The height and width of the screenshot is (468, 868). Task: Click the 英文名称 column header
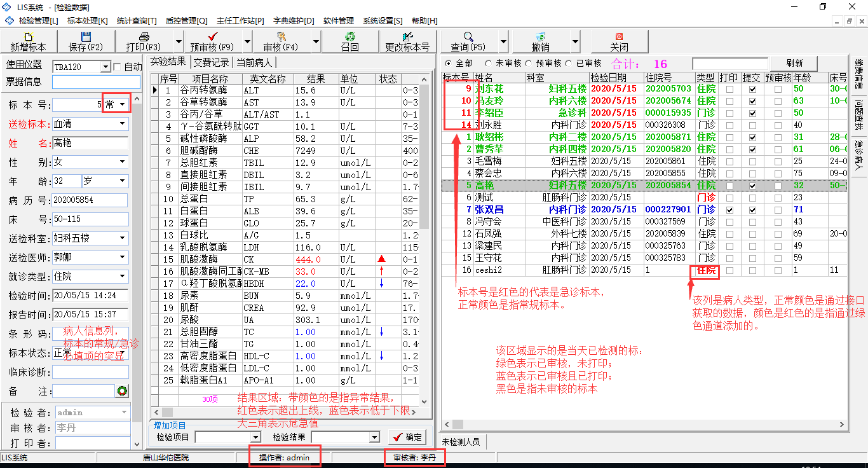click(x=268, y=79)
